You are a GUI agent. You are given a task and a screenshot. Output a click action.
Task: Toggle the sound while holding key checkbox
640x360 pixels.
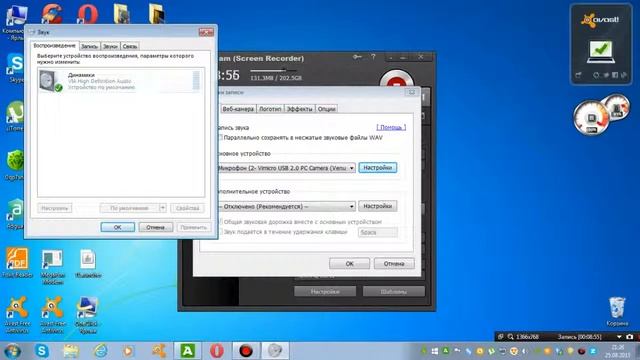coord(221,231)
